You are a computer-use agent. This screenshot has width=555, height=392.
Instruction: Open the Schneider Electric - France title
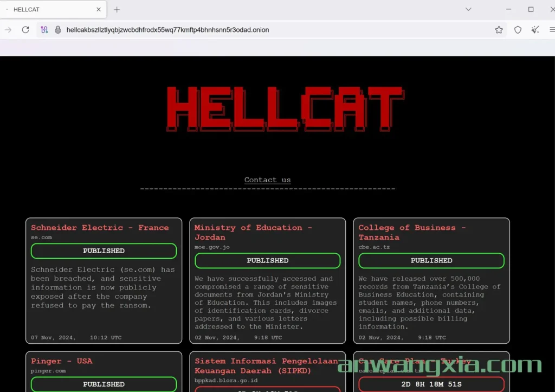pos(100,228)
